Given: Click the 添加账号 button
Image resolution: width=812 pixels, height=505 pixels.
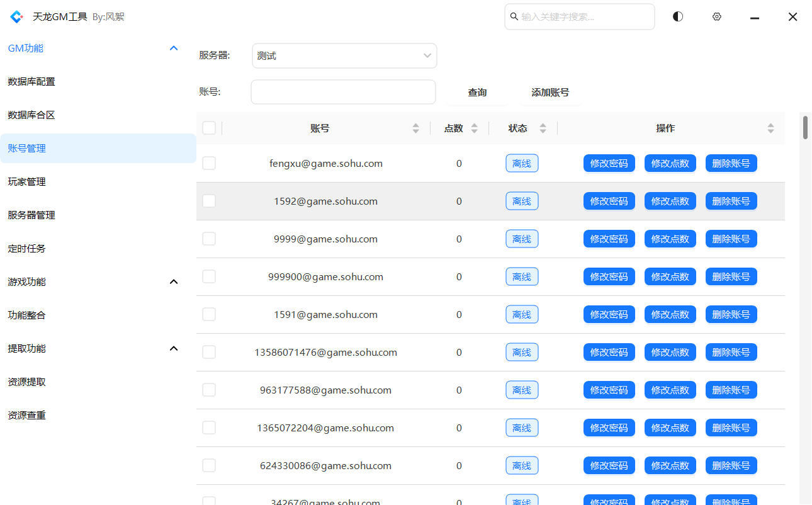Looking at the screenshot, I should (x=550, y=93).
